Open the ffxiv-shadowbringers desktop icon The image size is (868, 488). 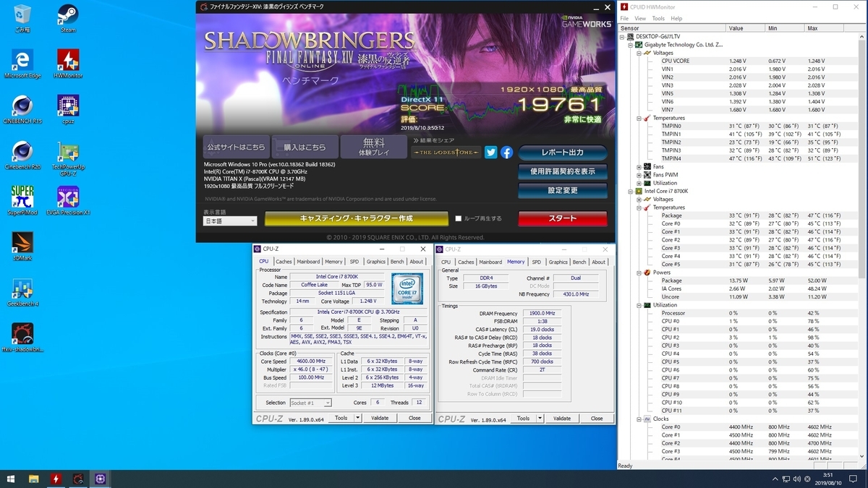point(22,338)
